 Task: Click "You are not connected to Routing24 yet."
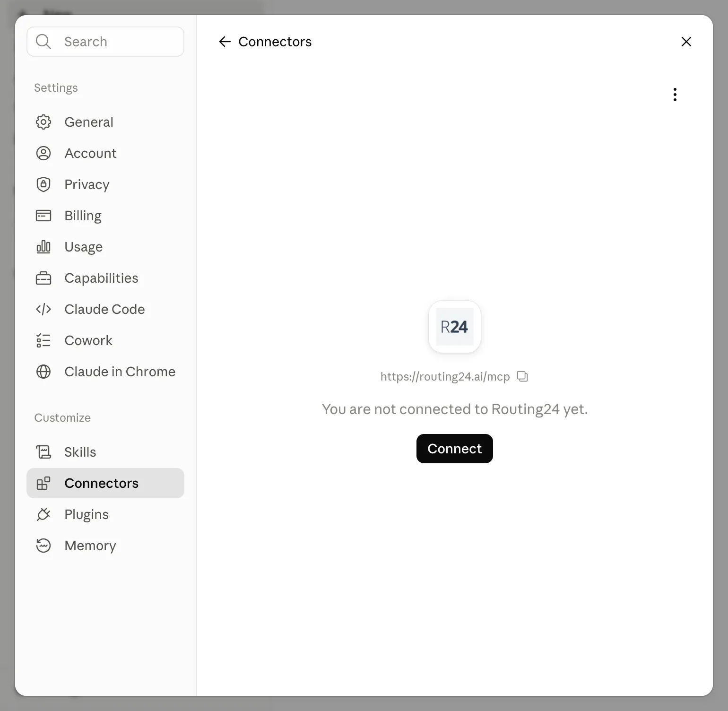pyautogui.click(x=455, y=409)
